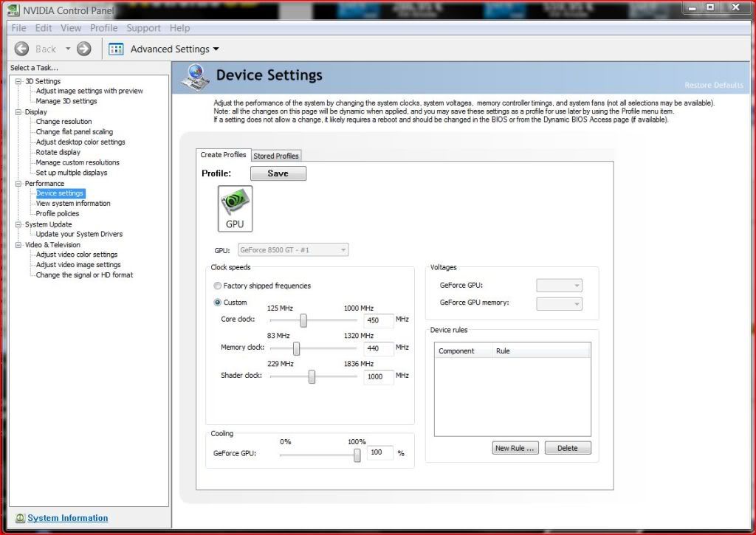Click the Advanced Settings view icon
The height and width of the screenshot is (535, 756).
pos(116,49)
